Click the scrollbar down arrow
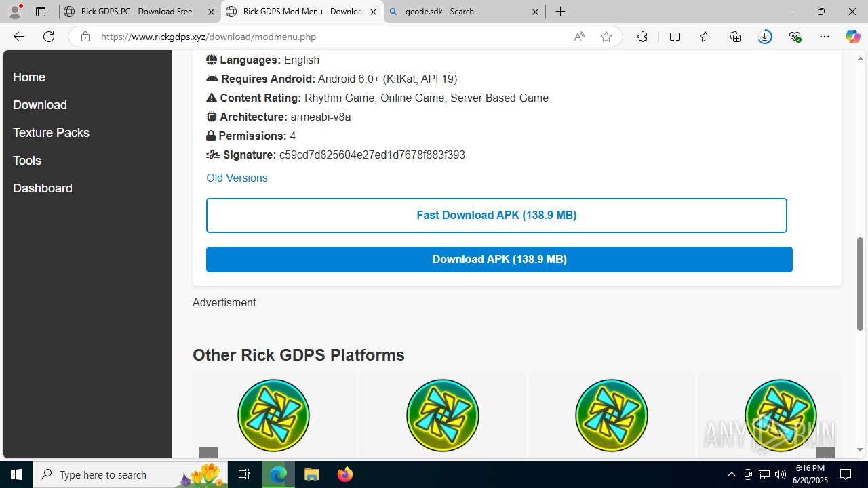This screenshot has height=488, width=868. pos(861,449)
